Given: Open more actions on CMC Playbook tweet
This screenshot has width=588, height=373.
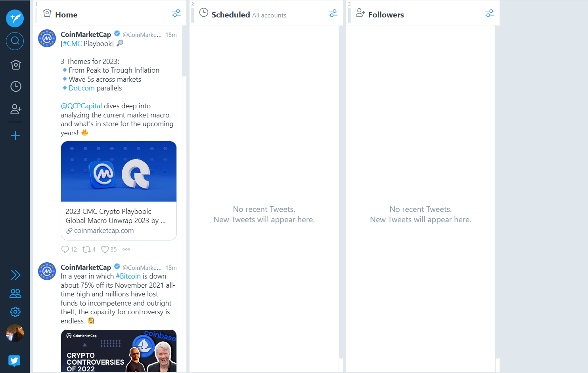Looking at the screenshot, I should pyautogui.click(x=126, y=250).
